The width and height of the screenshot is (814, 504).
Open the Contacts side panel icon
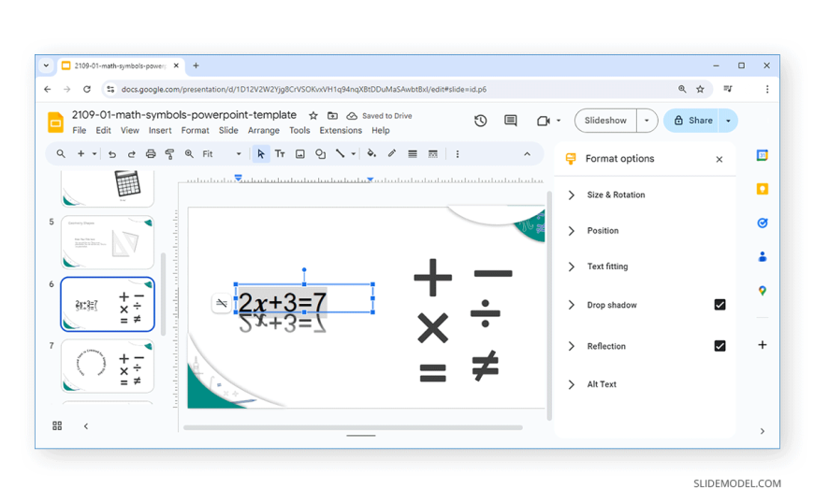tap(763, 256)
